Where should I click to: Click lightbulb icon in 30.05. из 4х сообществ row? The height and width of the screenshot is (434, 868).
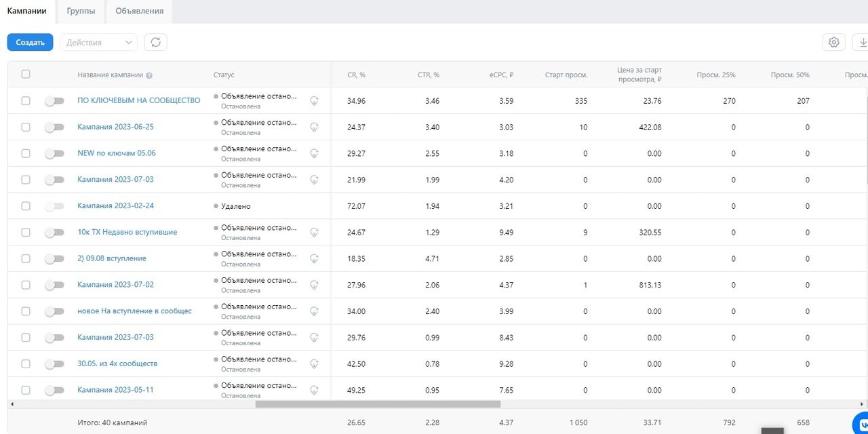314,363
